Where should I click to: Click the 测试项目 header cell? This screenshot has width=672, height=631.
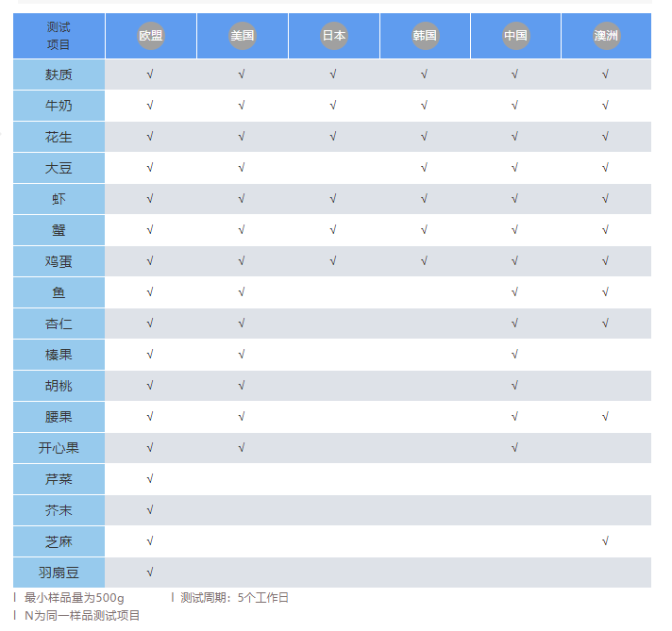[x=59, y=36]
